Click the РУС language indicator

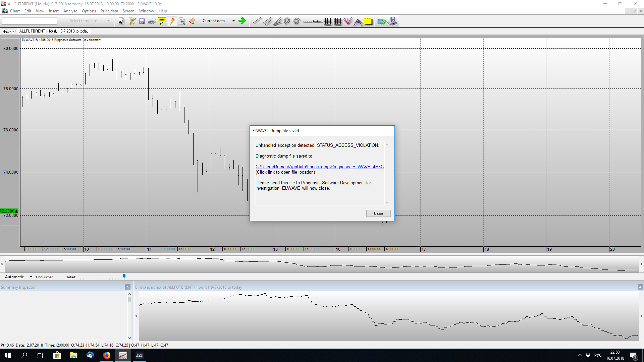[x=598, y=355]
